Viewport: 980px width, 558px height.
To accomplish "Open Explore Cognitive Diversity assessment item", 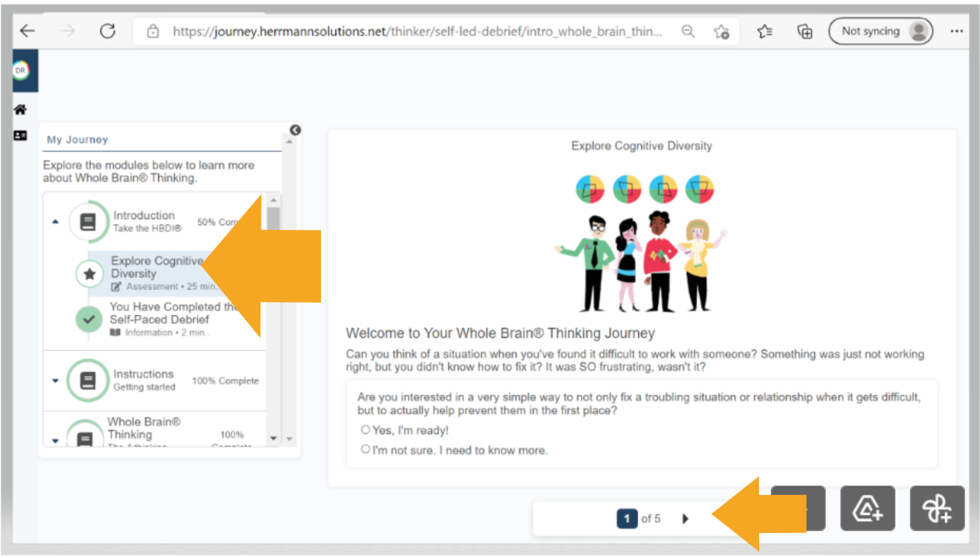I will 156,267.
